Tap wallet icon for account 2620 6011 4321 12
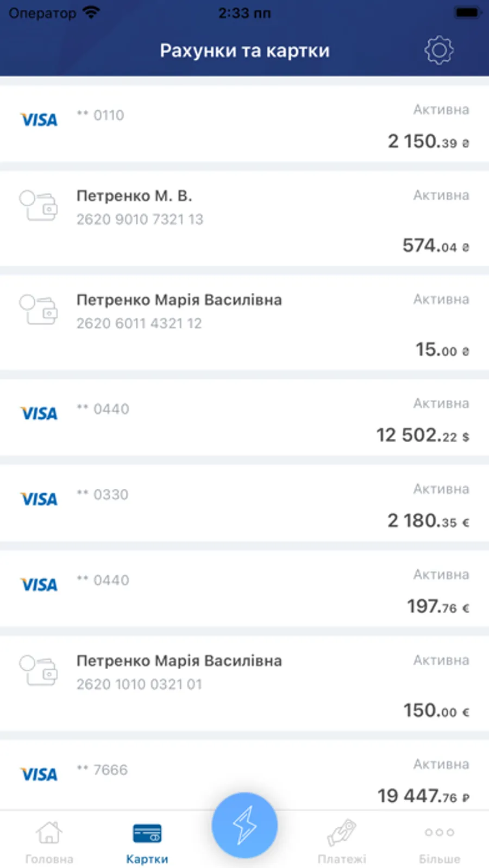Viewport: 489px width, 868px height. tap(39, 310)
